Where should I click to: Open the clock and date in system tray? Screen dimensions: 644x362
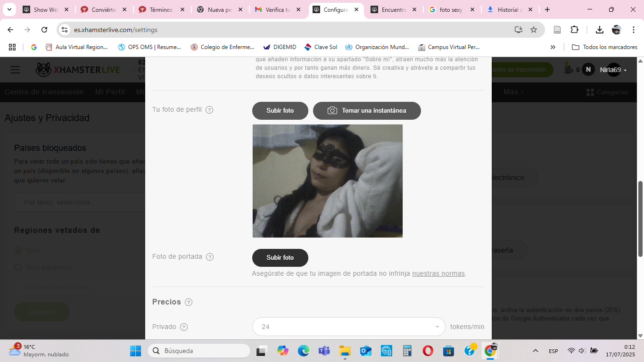[620, 351]
